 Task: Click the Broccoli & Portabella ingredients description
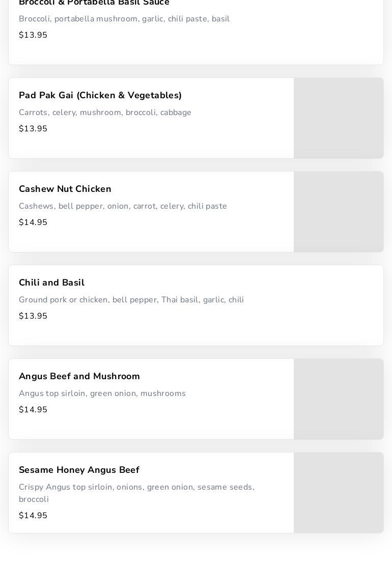click(124, 19)
